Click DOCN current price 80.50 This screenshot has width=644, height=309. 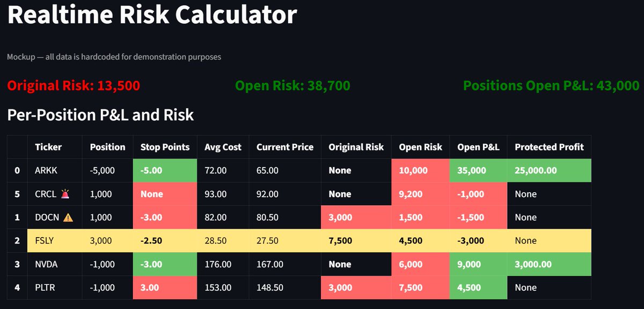pyautogui.click(x=267, y=217)
